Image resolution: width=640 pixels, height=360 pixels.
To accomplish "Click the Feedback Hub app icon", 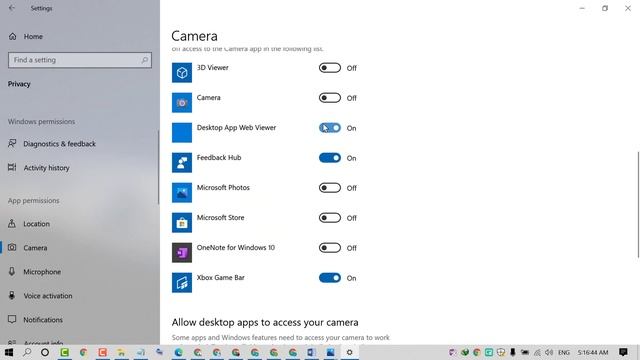I will [182, 162].
